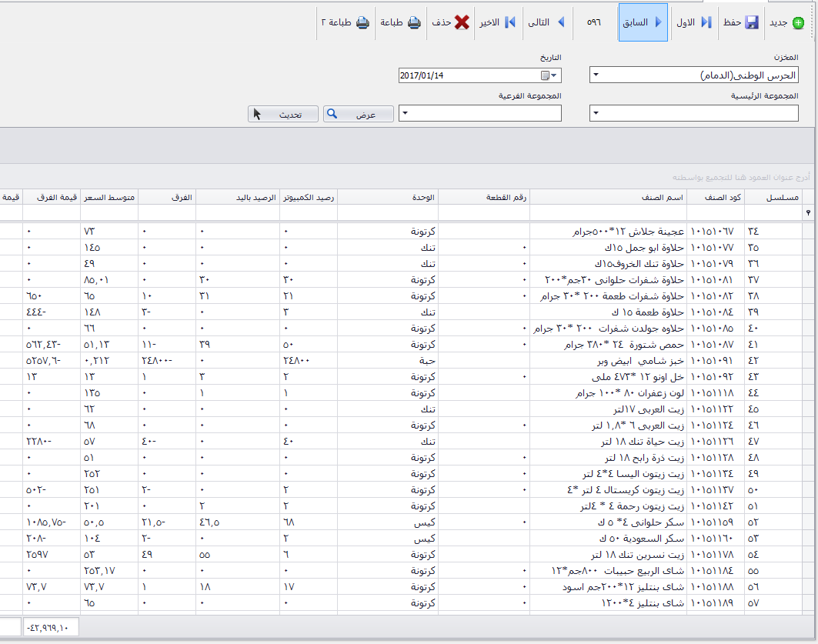Click the حفظ (Save) floppy disk icon

click(x=751, y=23)
